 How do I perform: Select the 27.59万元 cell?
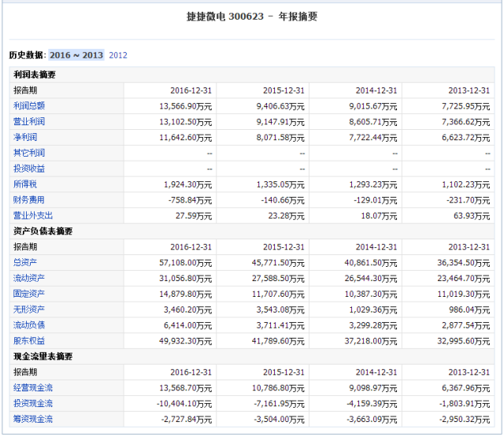194,216
